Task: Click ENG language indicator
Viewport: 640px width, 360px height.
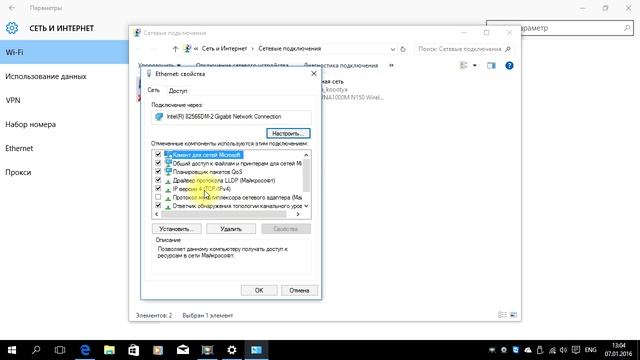Action: point(590,350)
